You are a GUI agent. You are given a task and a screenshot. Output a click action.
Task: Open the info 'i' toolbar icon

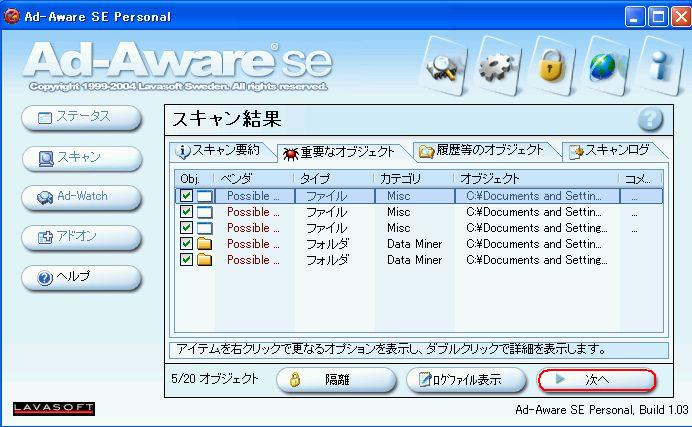661,66
